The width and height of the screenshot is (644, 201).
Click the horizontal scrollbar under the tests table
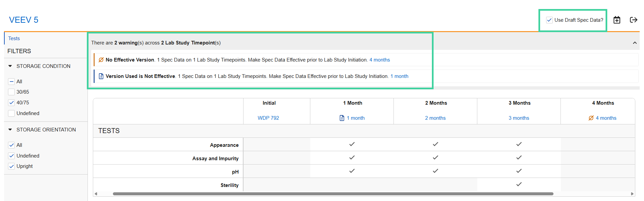[x=333, y=194]
